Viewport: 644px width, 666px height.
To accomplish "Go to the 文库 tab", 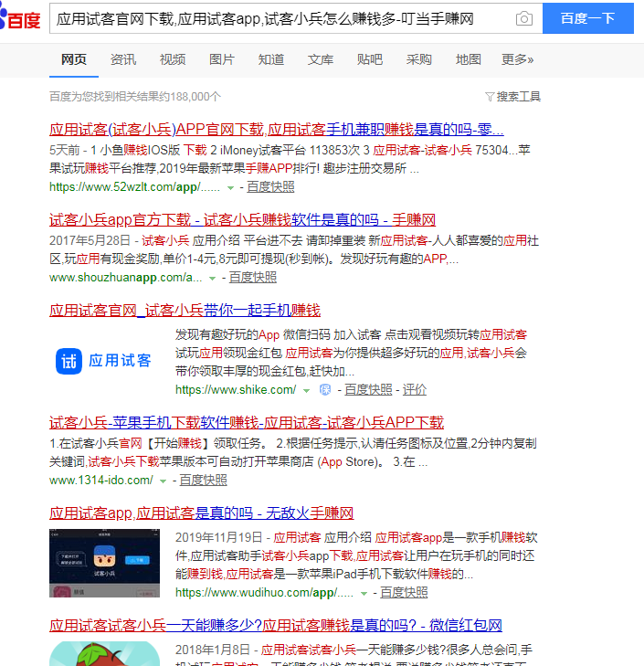I will (x=321, y=59).
